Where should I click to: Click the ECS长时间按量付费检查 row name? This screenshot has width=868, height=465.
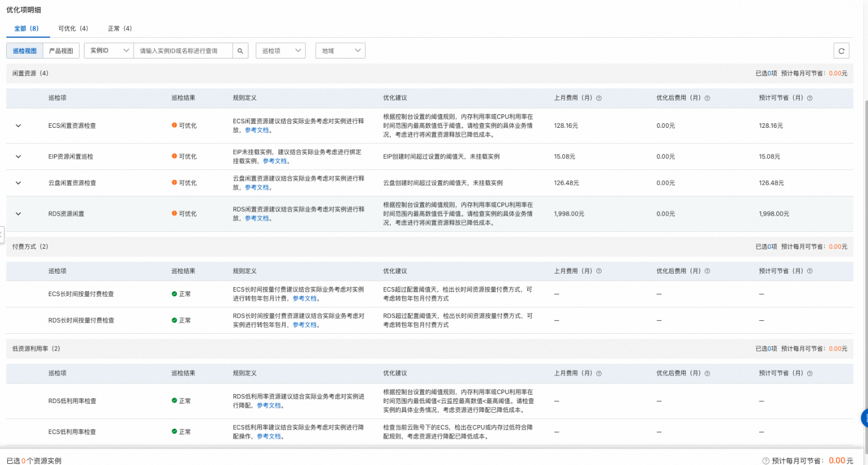pos(81,294)
